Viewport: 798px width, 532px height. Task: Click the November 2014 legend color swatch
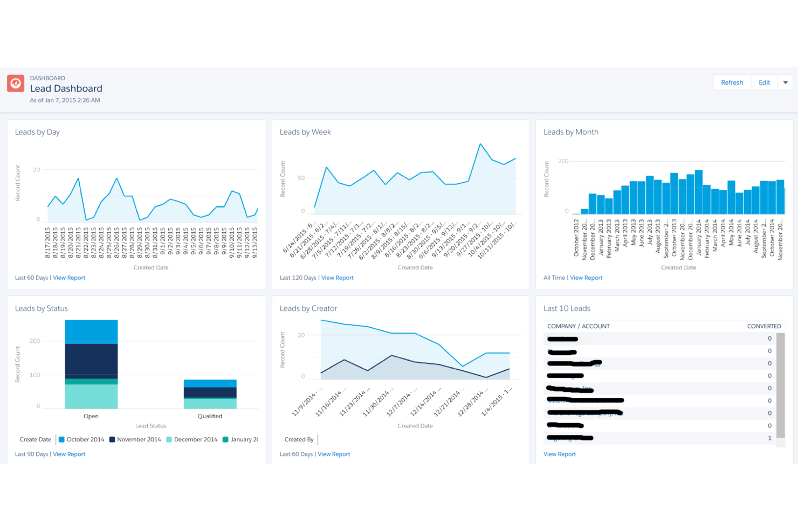point(112,439)
